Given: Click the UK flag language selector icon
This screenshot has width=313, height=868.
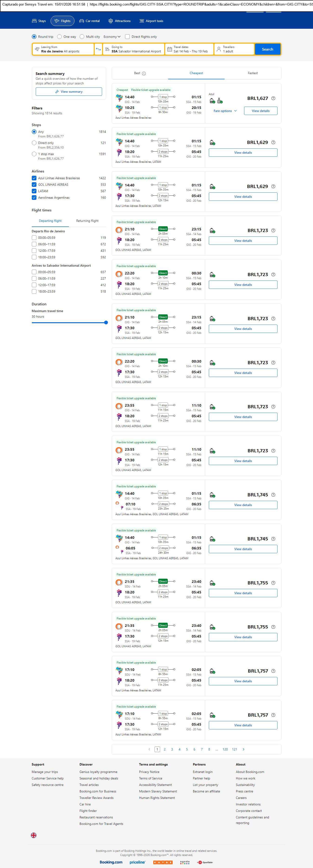Looking at the screenshot, I should coord(34,835).
